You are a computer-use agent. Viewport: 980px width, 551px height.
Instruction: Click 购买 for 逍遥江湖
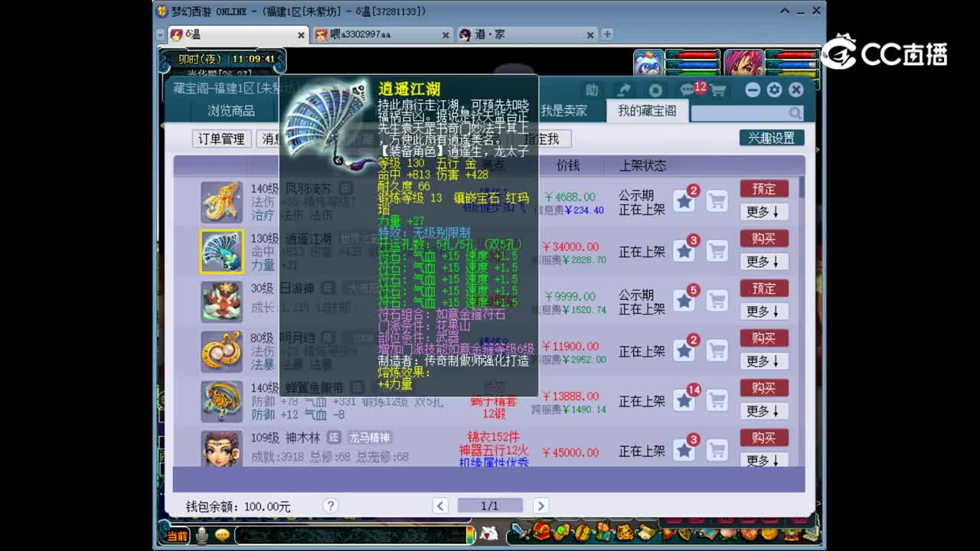click(x=764, y=238)
